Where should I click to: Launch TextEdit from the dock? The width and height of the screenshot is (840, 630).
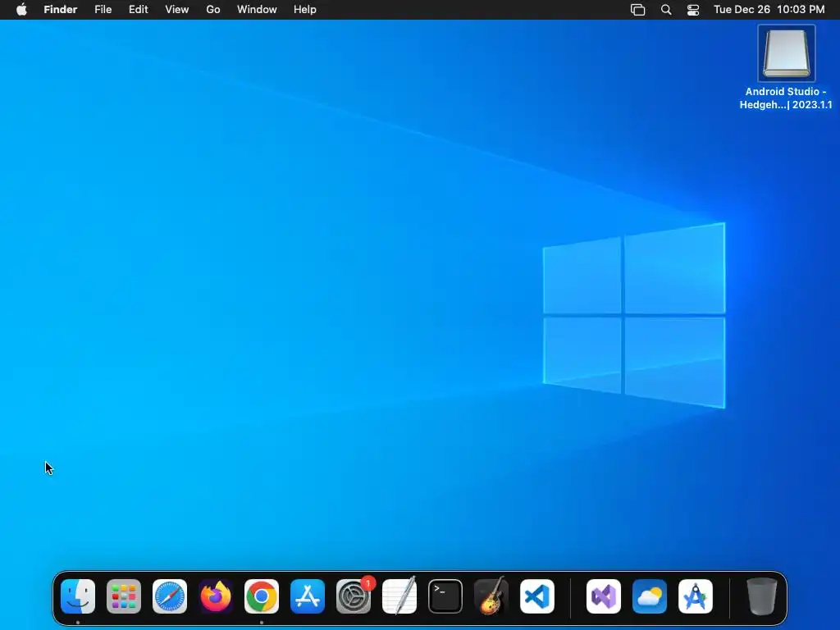[x=399, y=596]
